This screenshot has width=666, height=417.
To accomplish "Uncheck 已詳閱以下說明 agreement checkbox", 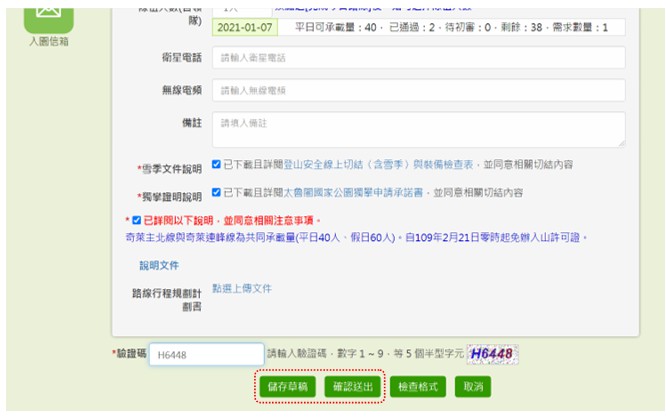I will (x=136, y=220).
